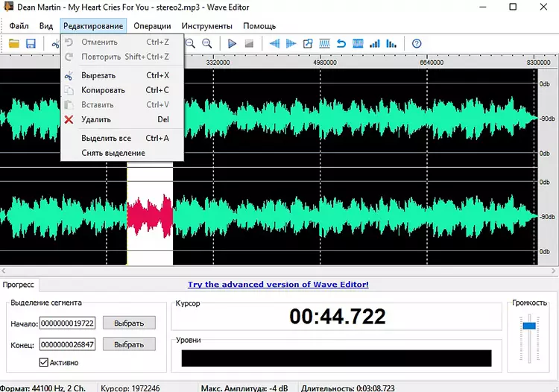The image size is (559, 392).
Task: Open the Вид menu
Action: click(x=46, y=26)
